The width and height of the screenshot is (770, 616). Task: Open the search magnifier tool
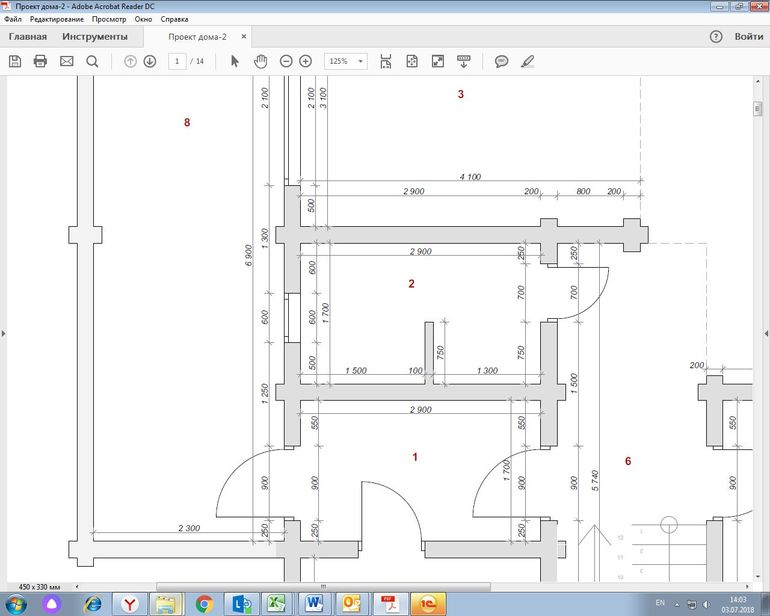tap(92, 61)
